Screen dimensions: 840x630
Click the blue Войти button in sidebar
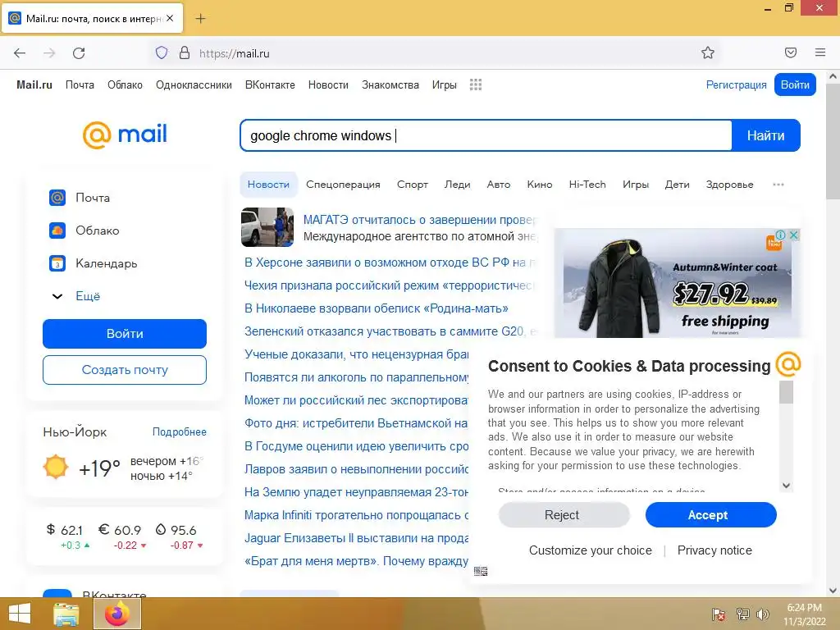click(x=125, y=334)
